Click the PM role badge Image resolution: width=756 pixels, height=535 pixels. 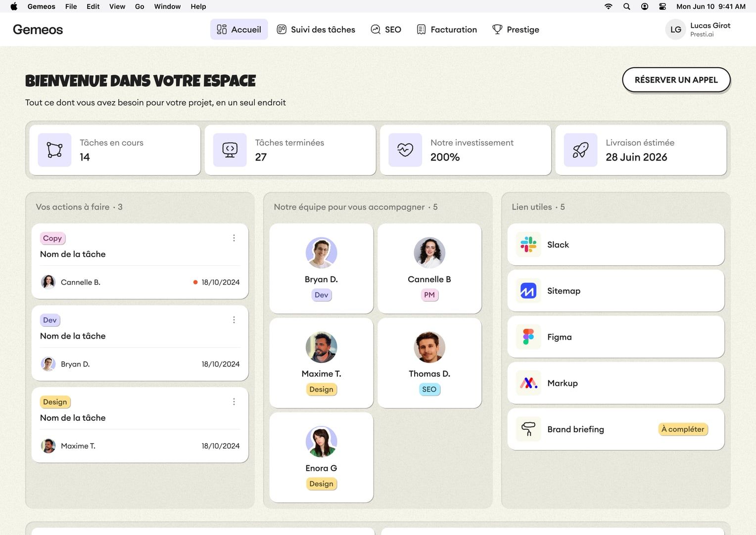coord(429,295)
